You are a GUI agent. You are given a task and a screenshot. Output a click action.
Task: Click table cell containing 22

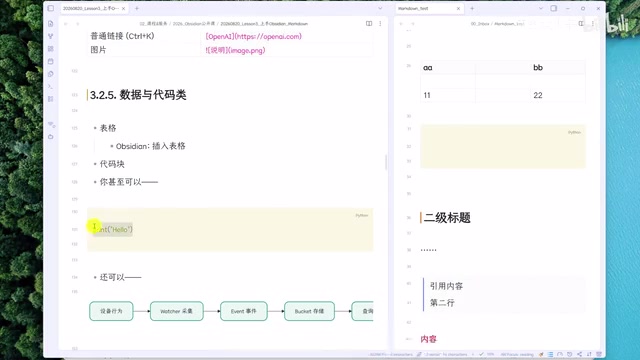(558, 95)
